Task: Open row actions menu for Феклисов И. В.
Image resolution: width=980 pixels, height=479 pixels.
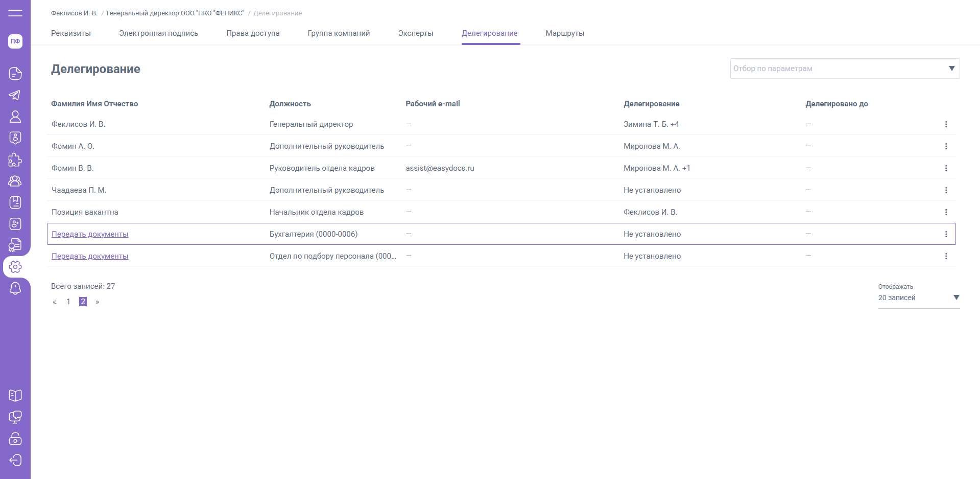Action: click(x=946, y=124)
